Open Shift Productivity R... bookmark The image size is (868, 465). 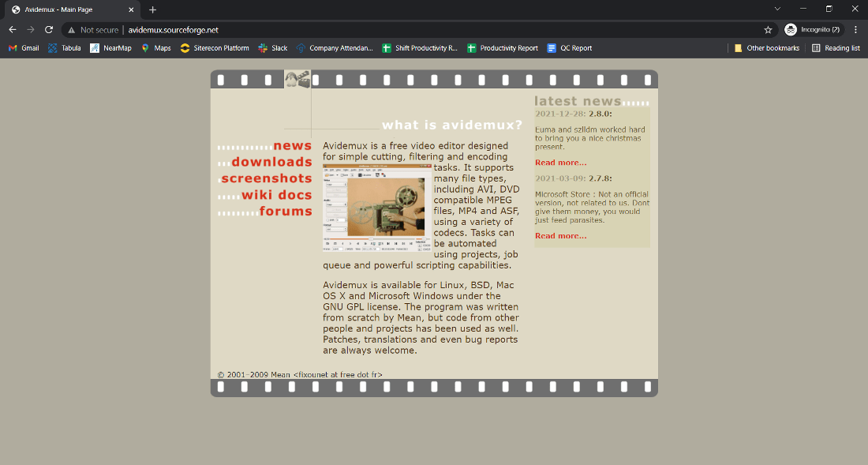(420, 48)
